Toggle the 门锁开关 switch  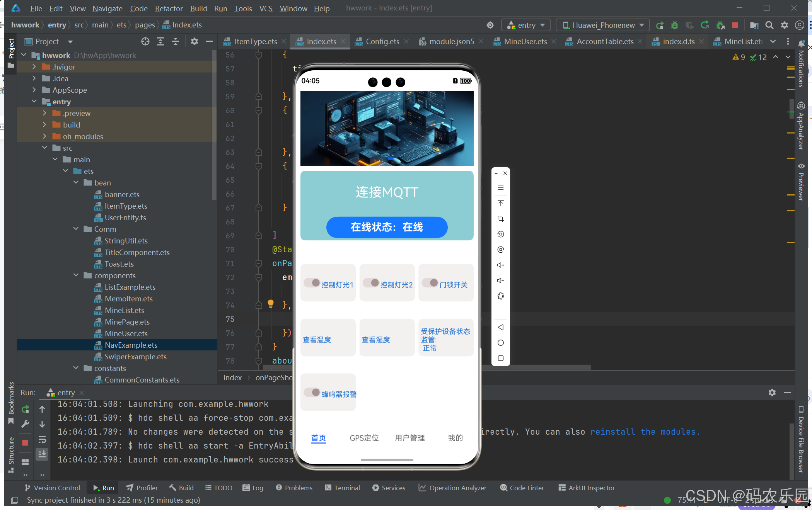click(430, 283)
